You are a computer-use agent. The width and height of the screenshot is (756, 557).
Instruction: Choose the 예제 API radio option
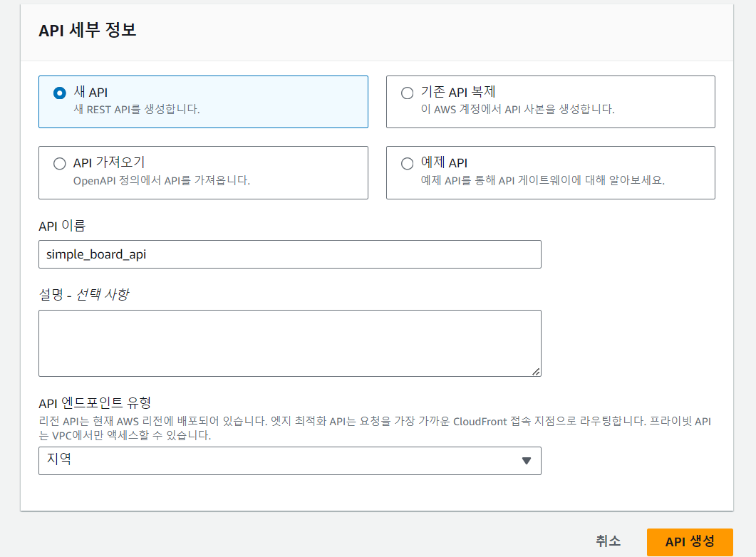[408, 163]
